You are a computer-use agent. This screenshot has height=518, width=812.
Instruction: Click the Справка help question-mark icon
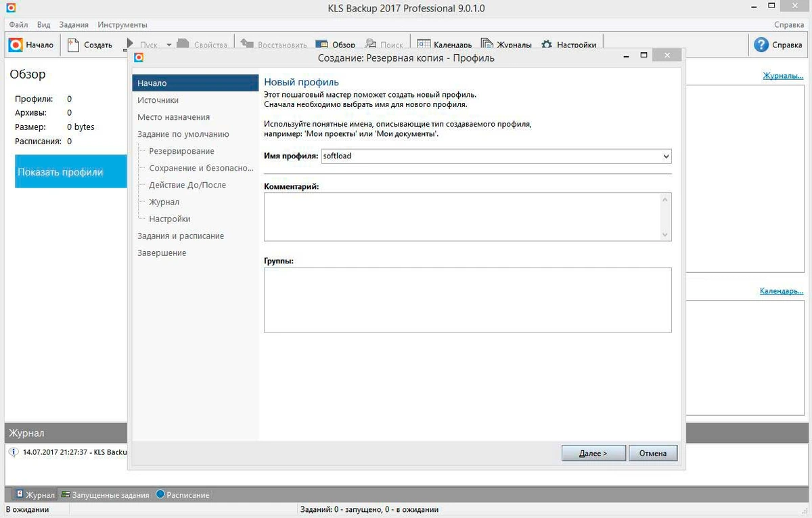[761, 45]
